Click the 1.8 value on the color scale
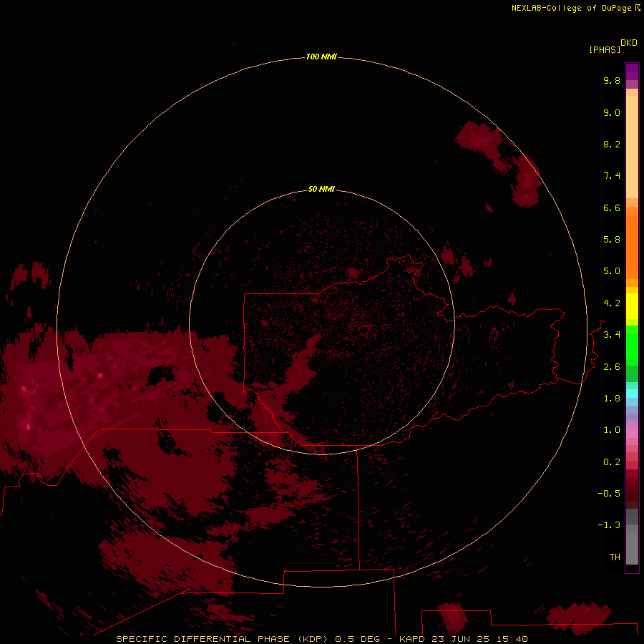644x644 pixels. [x=612, y=399]
